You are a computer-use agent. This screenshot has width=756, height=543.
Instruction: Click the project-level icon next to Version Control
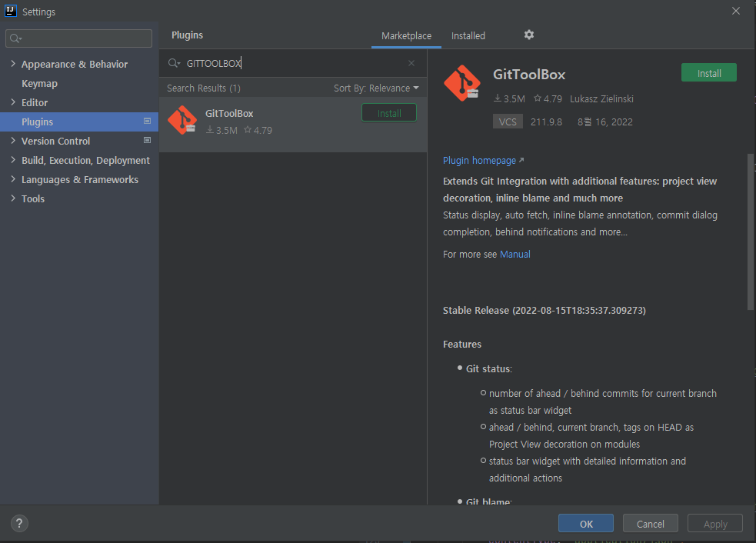coord(148,140)
